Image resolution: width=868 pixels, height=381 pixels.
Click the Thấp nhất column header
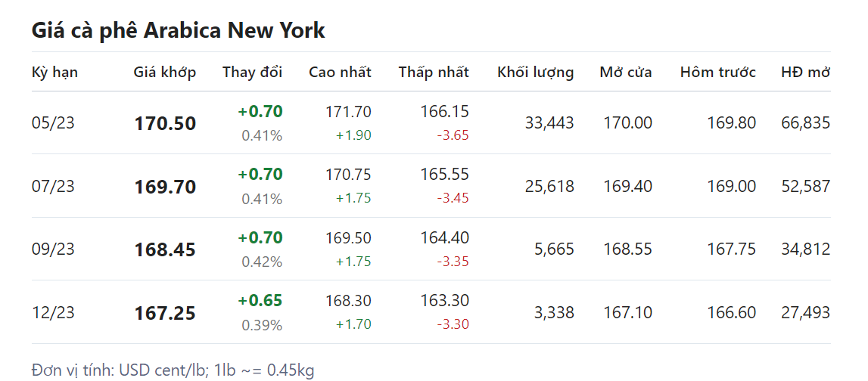pyautogui.click(x=434, y=73)
